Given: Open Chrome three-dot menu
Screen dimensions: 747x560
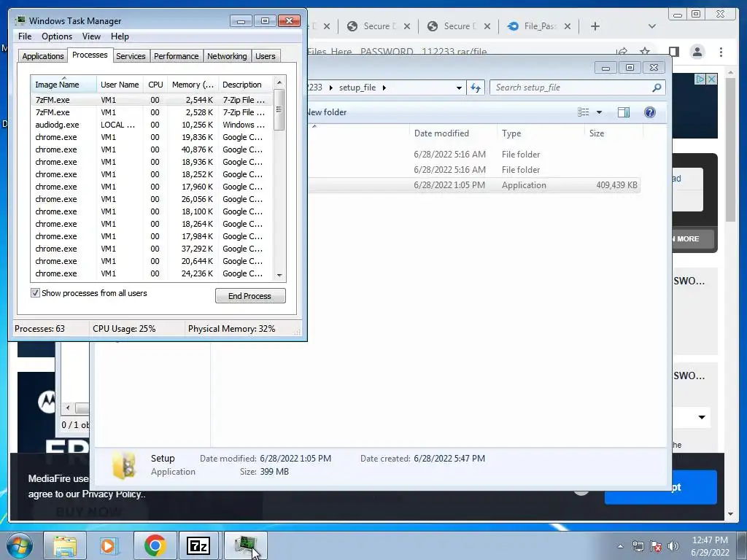Looking at the screenshot, I should (x=721, y=52).
